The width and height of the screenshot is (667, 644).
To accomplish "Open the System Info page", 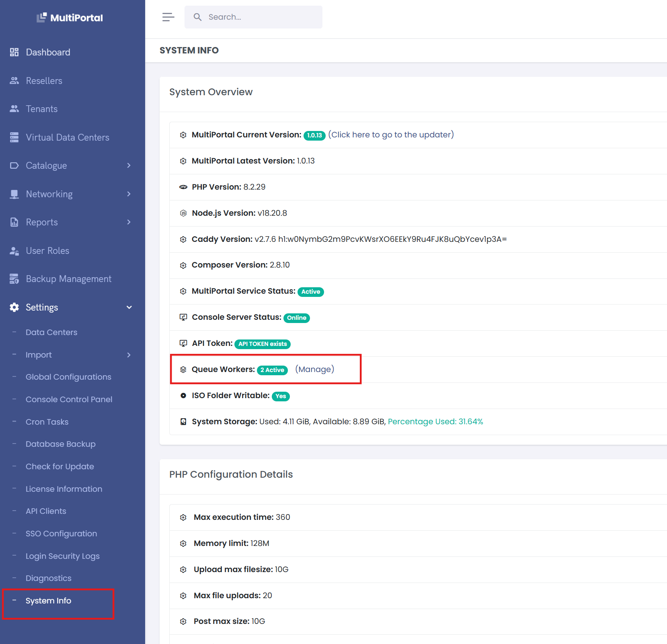I will pyautogui.click(x=48, y=600).
